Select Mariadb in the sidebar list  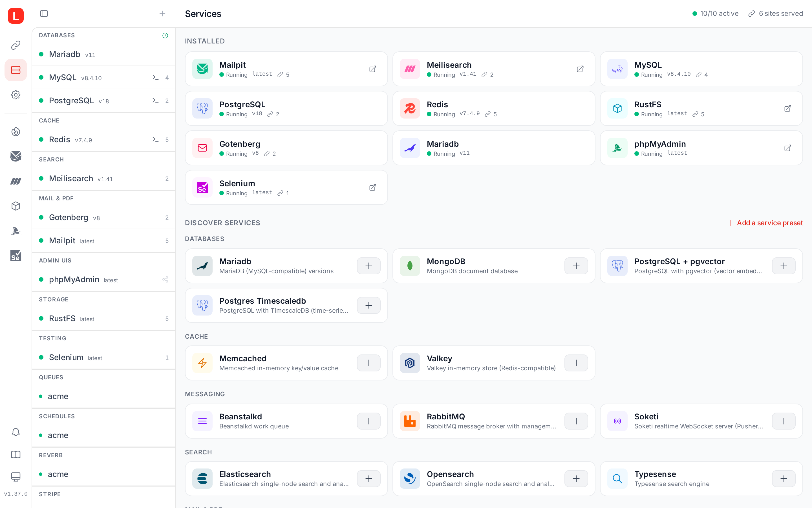[104, 54]
